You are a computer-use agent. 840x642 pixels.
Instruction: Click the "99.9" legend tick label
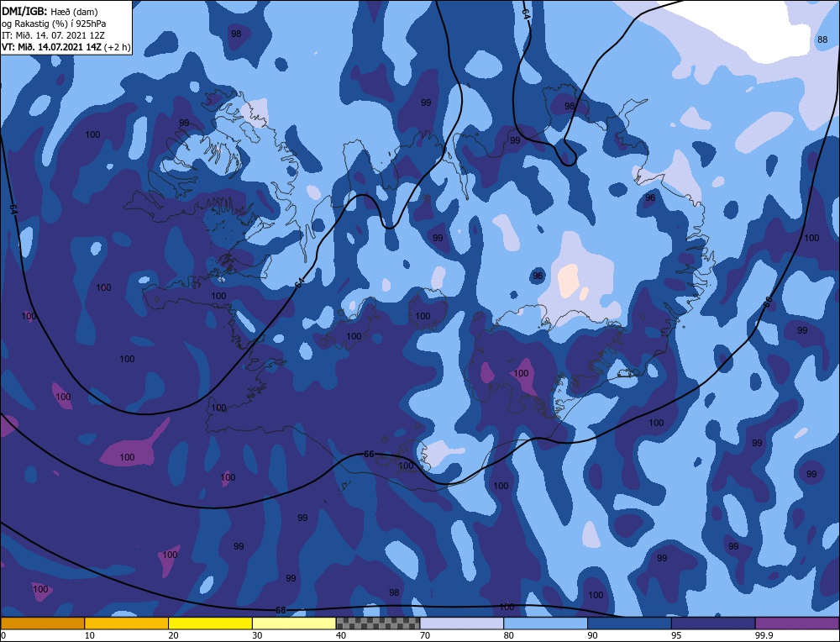(763, 635)
